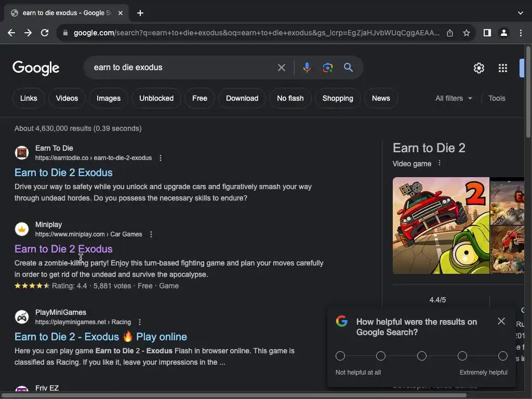
Task: Switch to Images results
Action: [109, 98]
